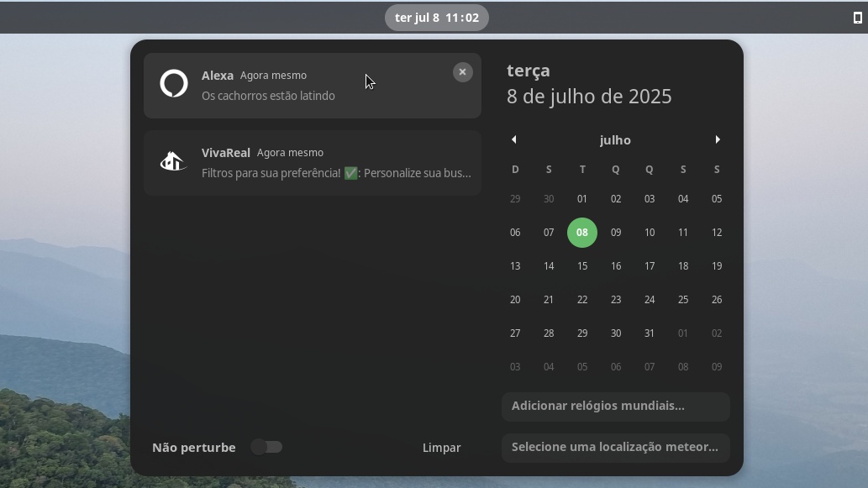868x488 pixels.
Task: Select June 30 in the calendar
Action: tap(549, 198)
